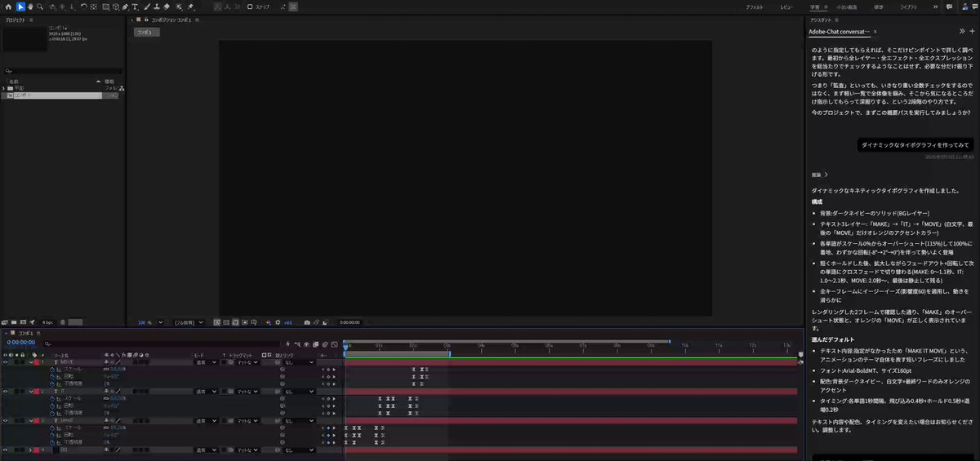The width and height of the screenshot is (980, 461).
Task: Click the 04s marker on the time ruler
Action: point(482,346)
